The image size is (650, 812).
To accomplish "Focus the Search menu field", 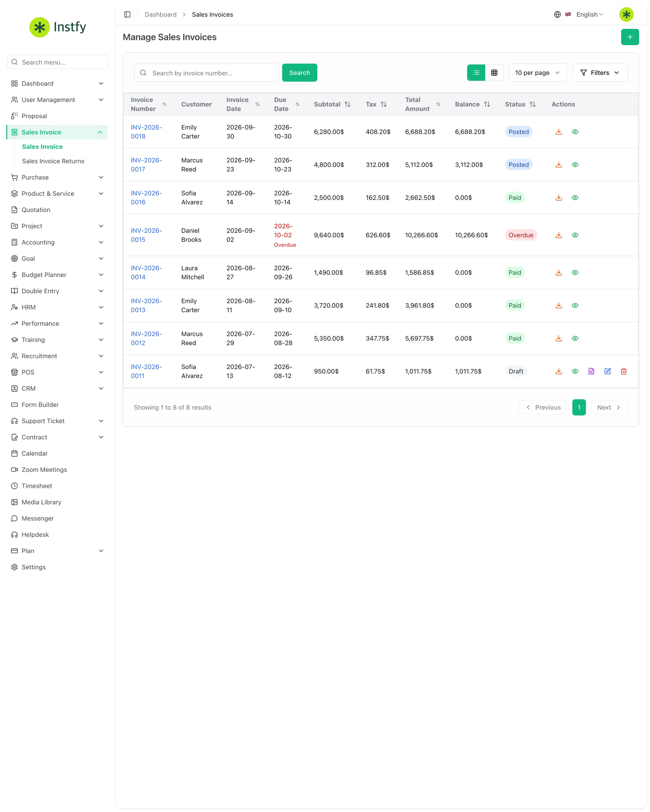I will pos(58,62).
